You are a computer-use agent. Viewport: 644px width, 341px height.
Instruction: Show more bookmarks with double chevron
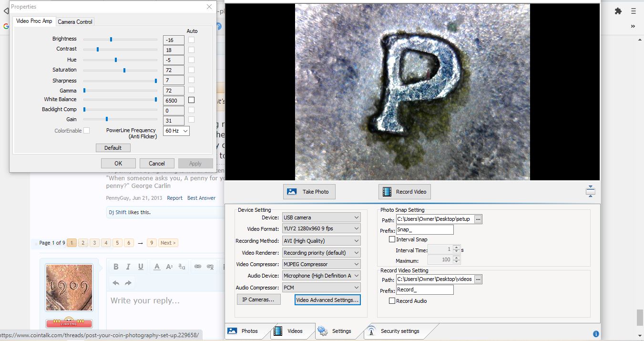click(x=633, y=26)
